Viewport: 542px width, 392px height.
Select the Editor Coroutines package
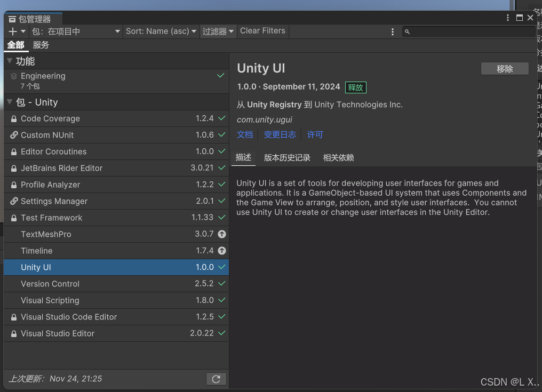(x=116, y=152)
